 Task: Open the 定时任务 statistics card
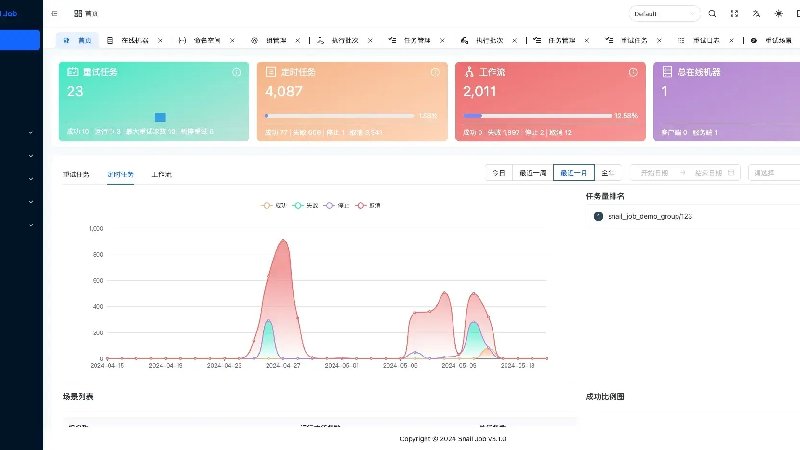352,102
